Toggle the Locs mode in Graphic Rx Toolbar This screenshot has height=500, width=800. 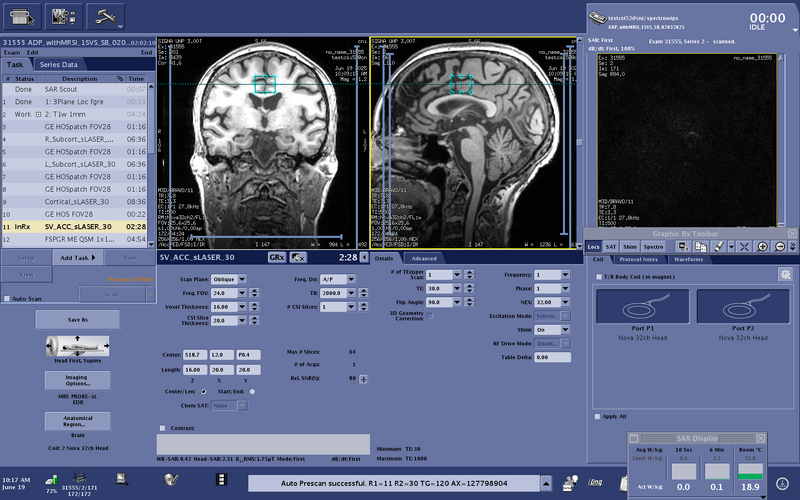coord(593,247)
